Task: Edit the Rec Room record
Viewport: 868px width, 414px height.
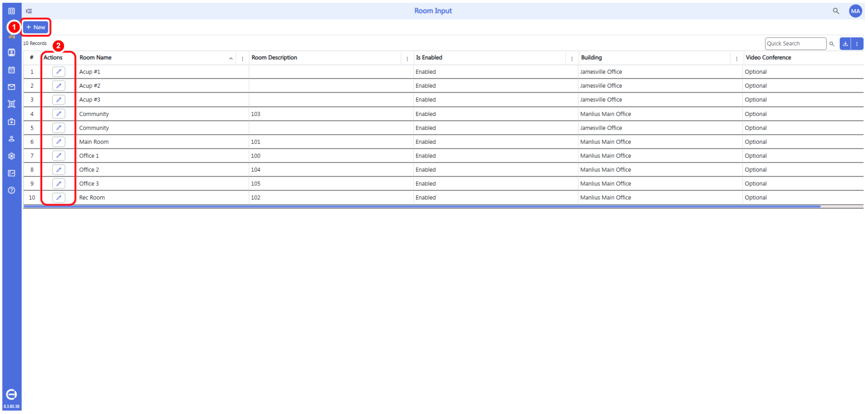Action: [59, 197]
